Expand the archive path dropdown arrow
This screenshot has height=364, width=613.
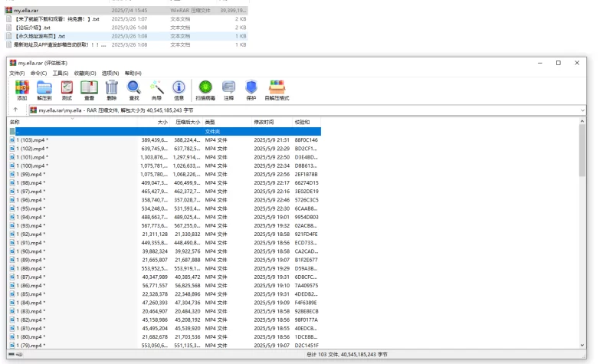click(582, 110)
